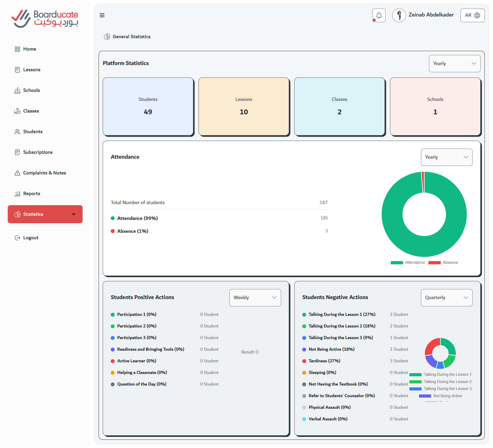
Task: Open Negative Actions Quarterly period dropdown
Action: pos(446,298)
